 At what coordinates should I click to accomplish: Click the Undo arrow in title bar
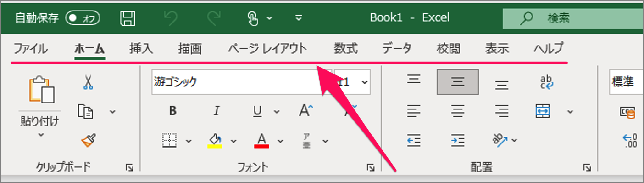[170, 18]
